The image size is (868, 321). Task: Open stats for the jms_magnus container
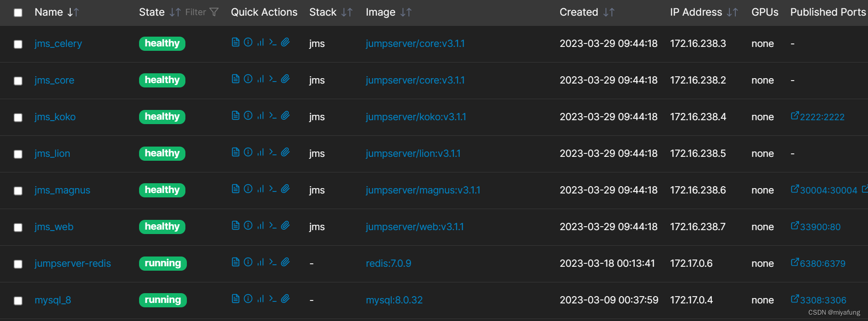tap(260, 189)
